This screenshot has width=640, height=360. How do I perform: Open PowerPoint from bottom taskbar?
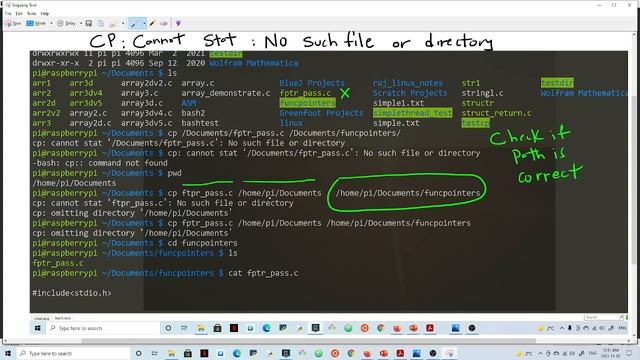[x=384, y=353]
